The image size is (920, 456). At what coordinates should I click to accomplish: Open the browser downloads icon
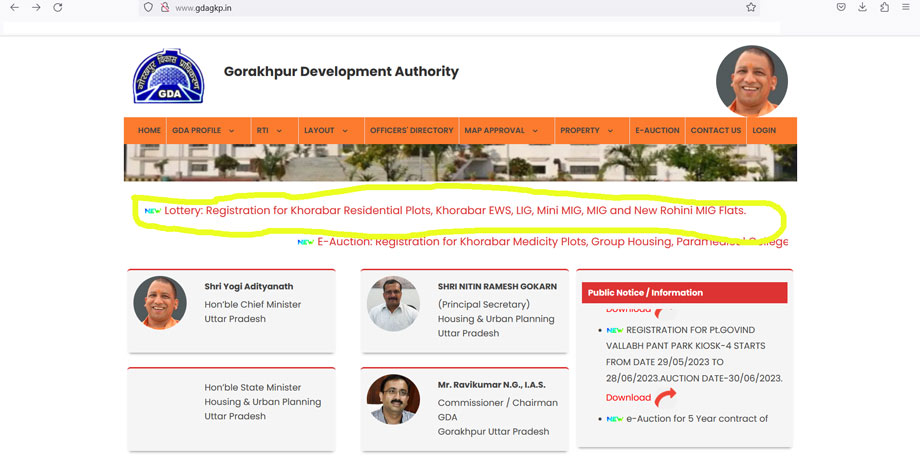[862, 7]
